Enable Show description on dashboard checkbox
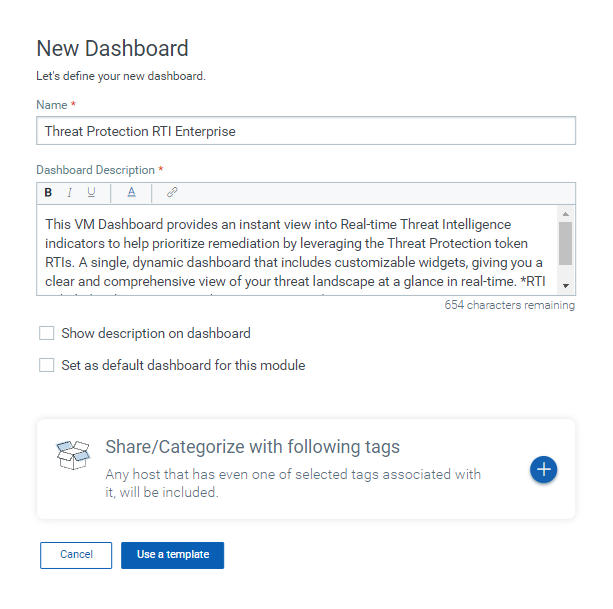 tap(47, 333)
